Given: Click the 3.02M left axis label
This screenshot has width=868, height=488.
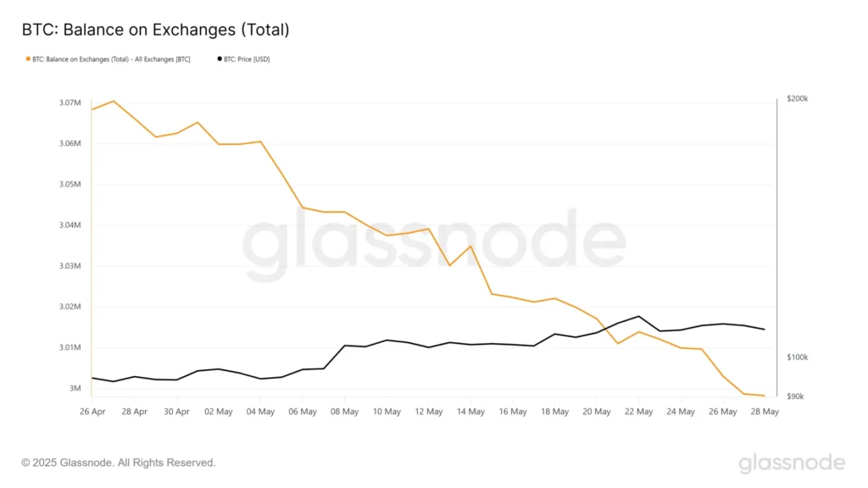Looking at the screenshot, I should click(x=70, y=307).
